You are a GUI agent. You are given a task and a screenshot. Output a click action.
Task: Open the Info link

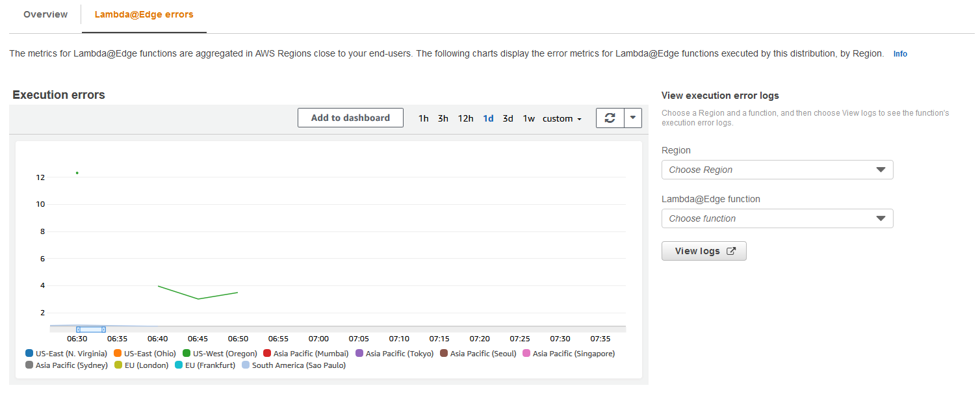coord(900,54)
